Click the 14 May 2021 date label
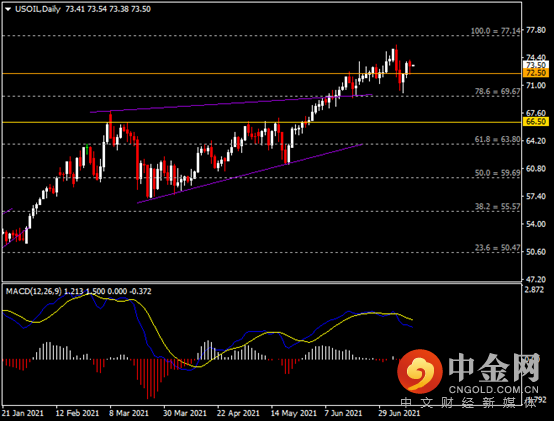The width and height of the screenshot is (554, 421). 294,413
